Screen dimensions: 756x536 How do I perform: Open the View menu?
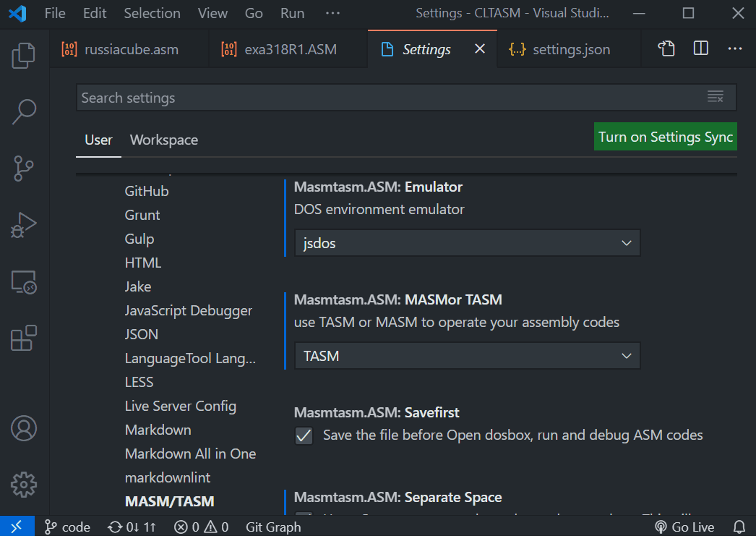[x=212, y=13]
